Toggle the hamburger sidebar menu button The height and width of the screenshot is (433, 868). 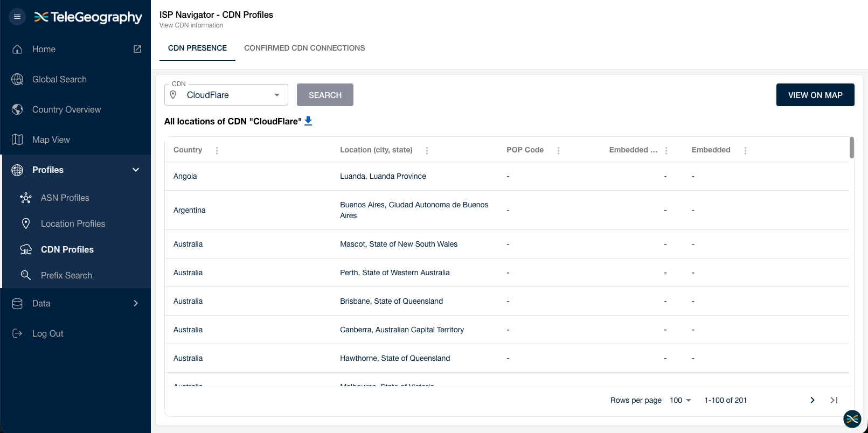pyautogui.click(x=17, y=17)
